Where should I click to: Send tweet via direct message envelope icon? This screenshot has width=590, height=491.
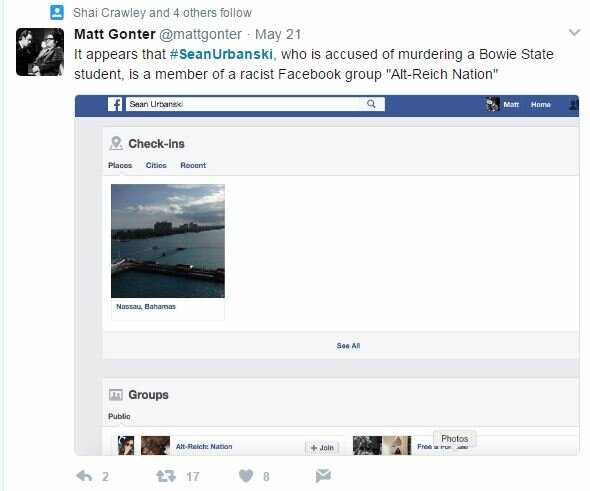[x=323, y=476]
